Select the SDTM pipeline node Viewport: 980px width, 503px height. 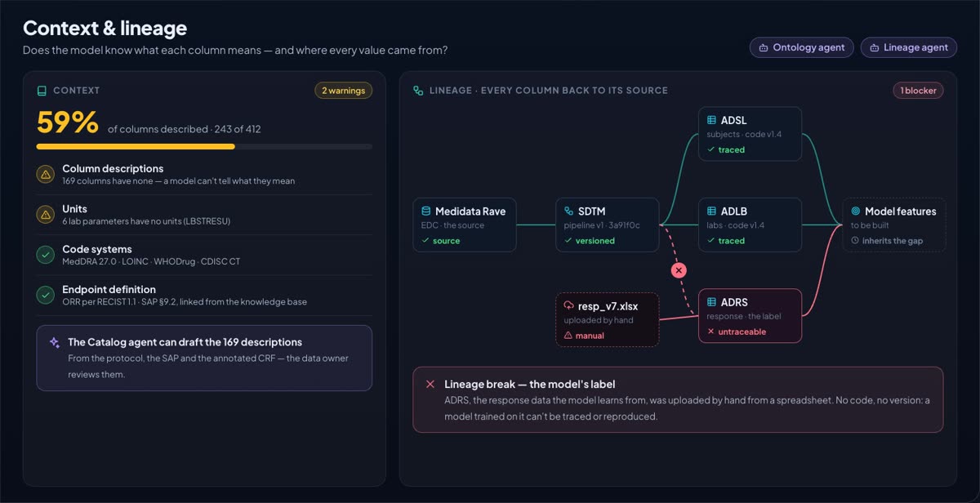point(607,225)
